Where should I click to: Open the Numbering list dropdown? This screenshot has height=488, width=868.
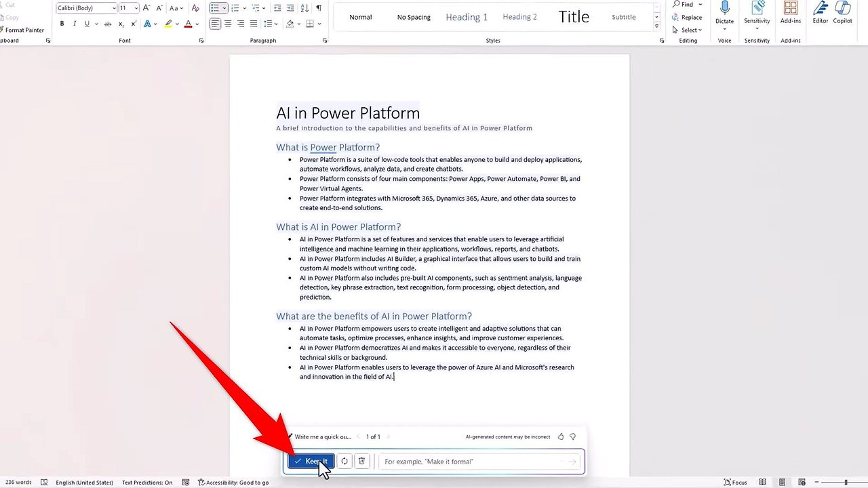245,8
